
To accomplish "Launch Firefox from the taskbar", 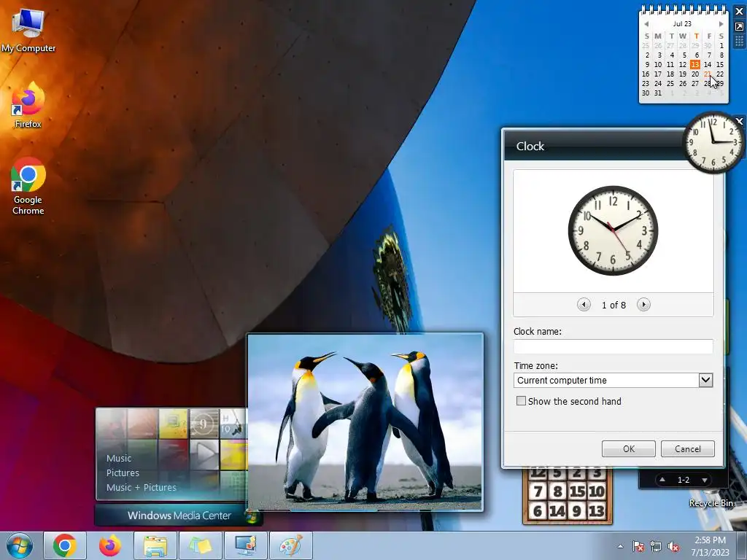I will pyautogui.click(x=110, y=545).
